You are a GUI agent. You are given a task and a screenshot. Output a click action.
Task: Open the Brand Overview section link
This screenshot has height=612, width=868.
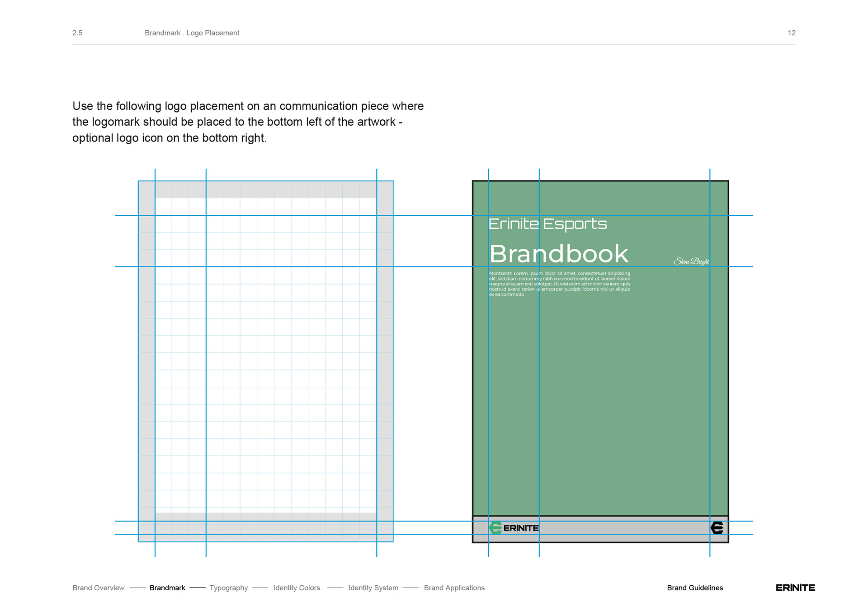click(x=98, y=588)
